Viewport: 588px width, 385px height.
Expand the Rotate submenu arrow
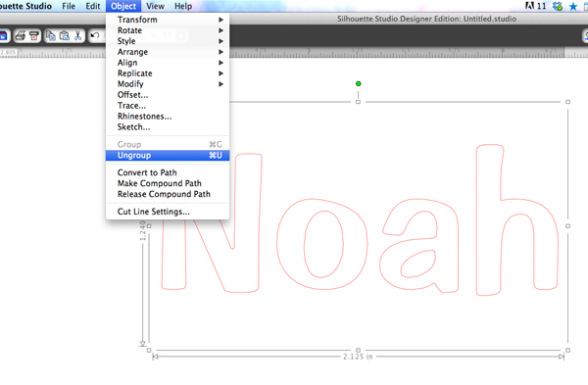(x=220, y=30)
